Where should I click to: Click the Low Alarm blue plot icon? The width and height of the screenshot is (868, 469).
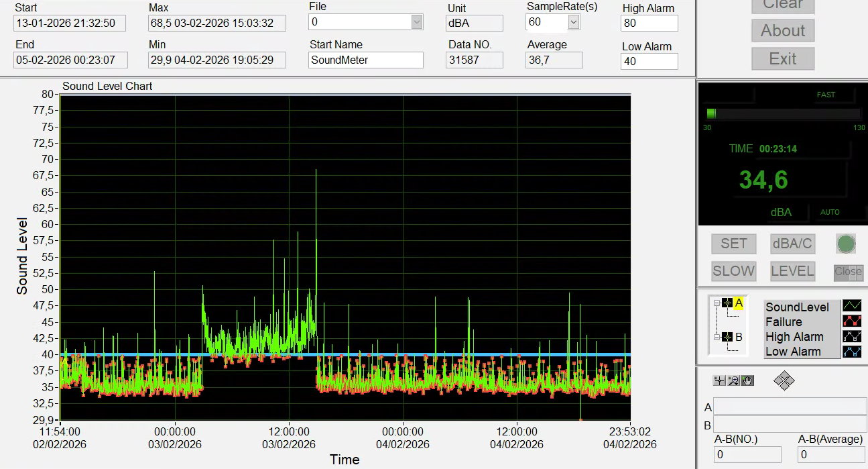852,352
